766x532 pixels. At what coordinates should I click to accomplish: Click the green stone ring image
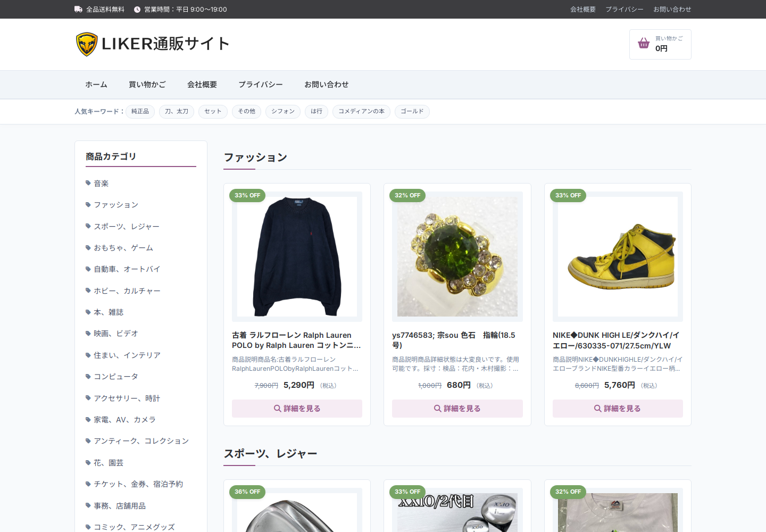coord(457,256)
